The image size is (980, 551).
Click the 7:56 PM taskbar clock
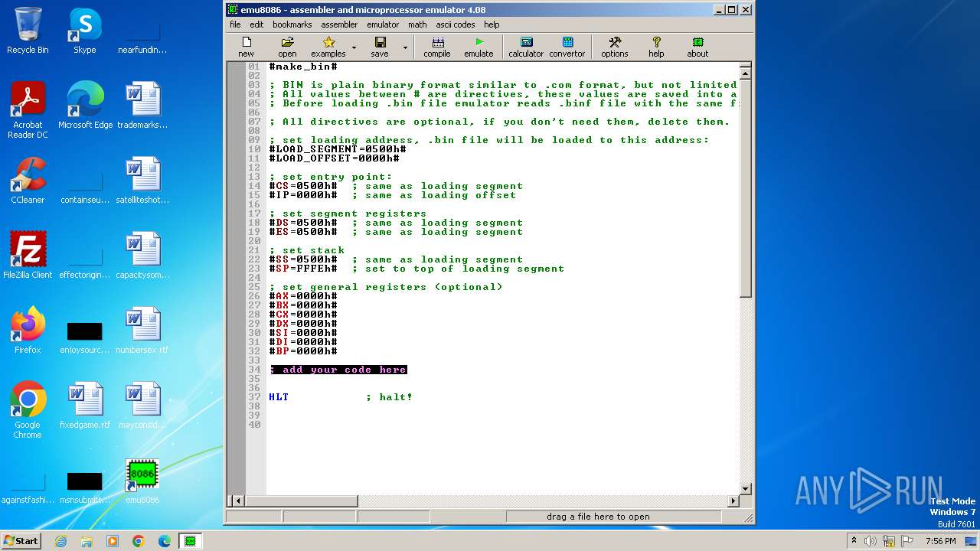(941, 541)
